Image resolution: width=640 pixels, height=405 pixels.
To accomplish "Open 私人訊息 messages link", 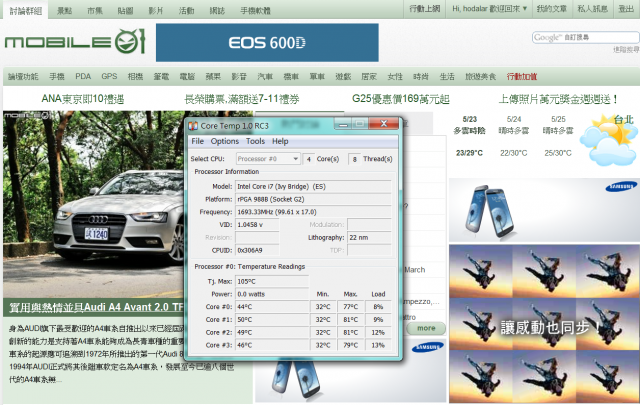I will coord(593,9).
